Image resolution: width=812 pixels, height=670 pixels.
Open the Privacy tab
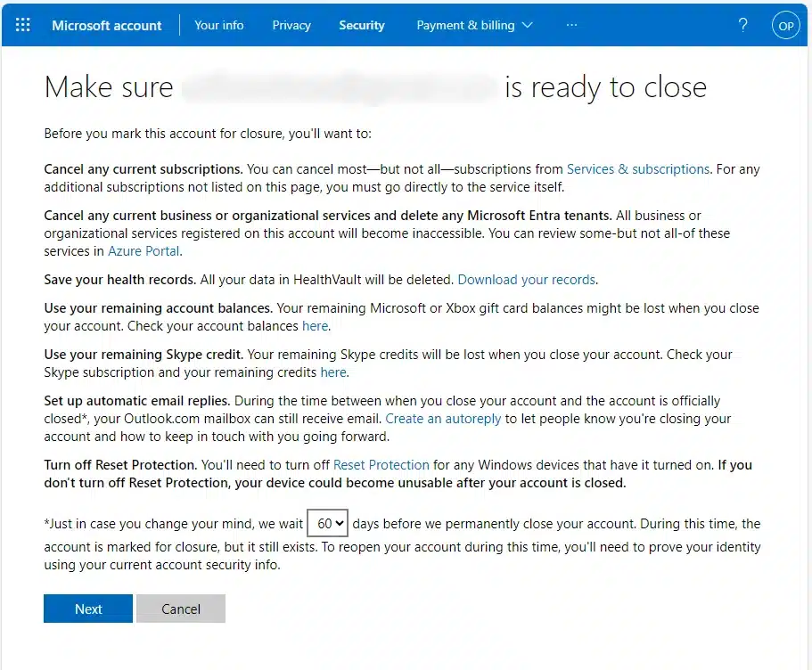pyautogui.click(x=291, y=25)
